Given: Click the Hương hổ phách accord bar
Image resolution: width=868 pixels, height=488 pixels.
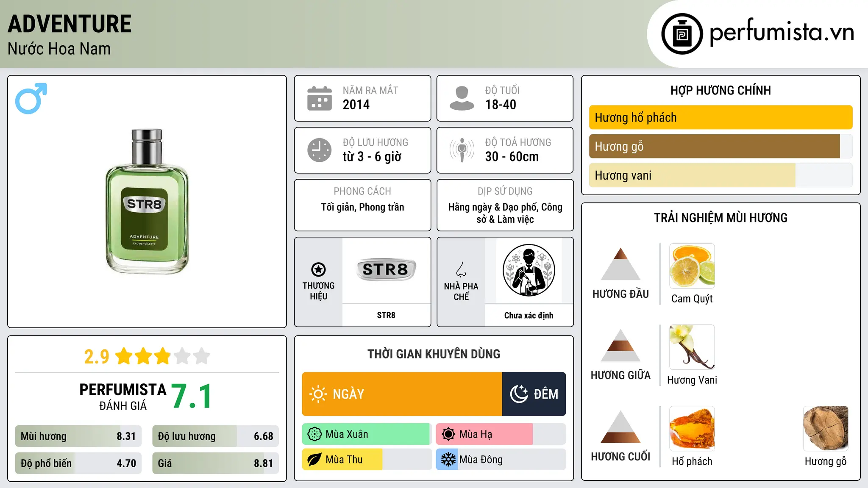Looking at the screenshot, I should 721,117.
